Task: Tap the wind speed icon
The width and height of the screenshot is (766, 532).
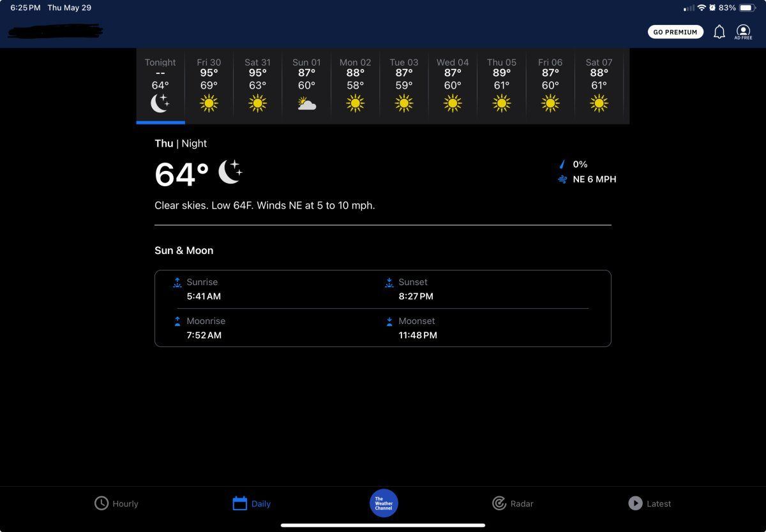Action: 562,180
